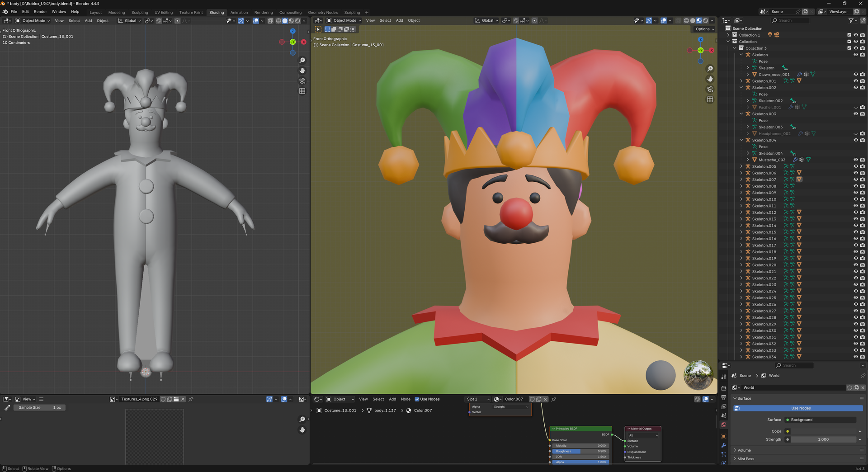
Task: Click the zoom magnifier icon in the left viewport
Action: tap(302, 60)
